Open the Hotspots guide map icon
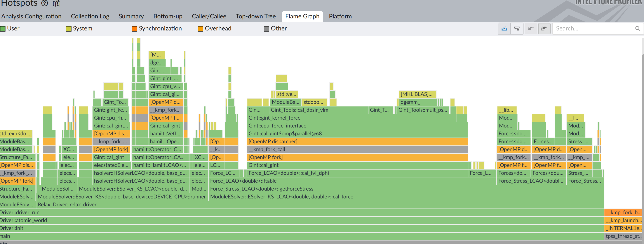This screenshot has width=644, height=244. point(57,3)
